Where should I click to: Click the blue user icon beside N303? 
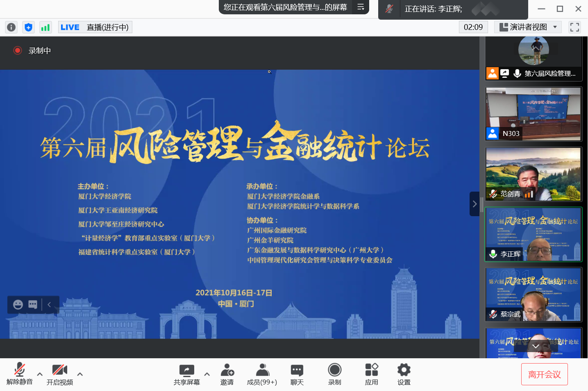coord(493,133)
